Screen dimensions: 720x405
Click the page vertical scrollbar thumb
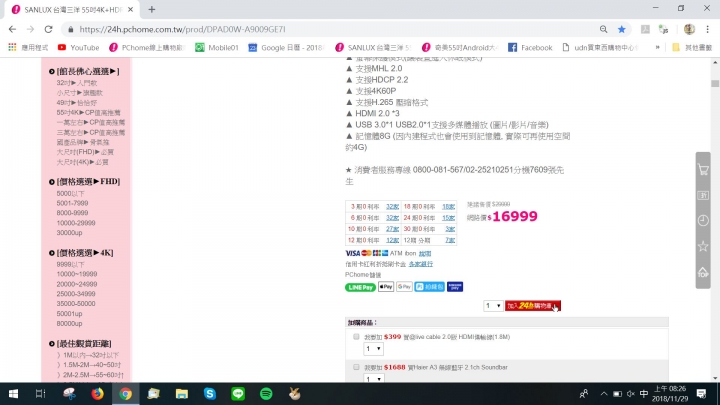pyautogui.click(x=715, y=84)
